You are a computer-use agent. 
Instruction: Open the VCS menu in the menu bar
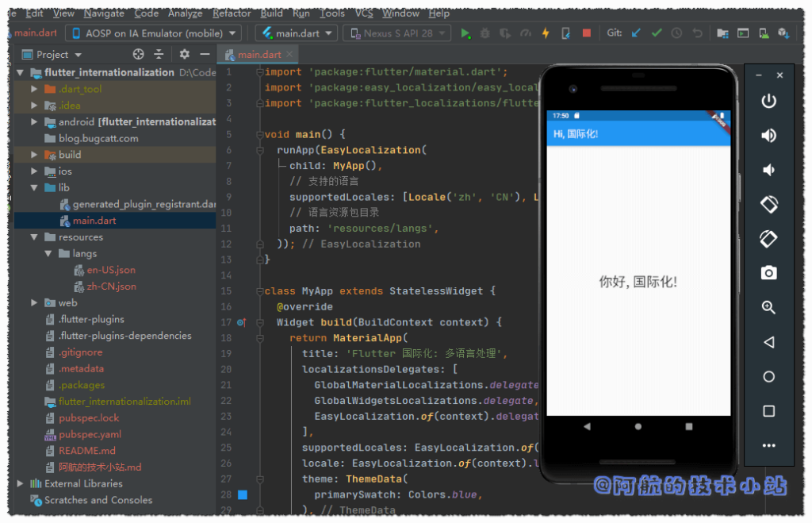tap(365, 13)
